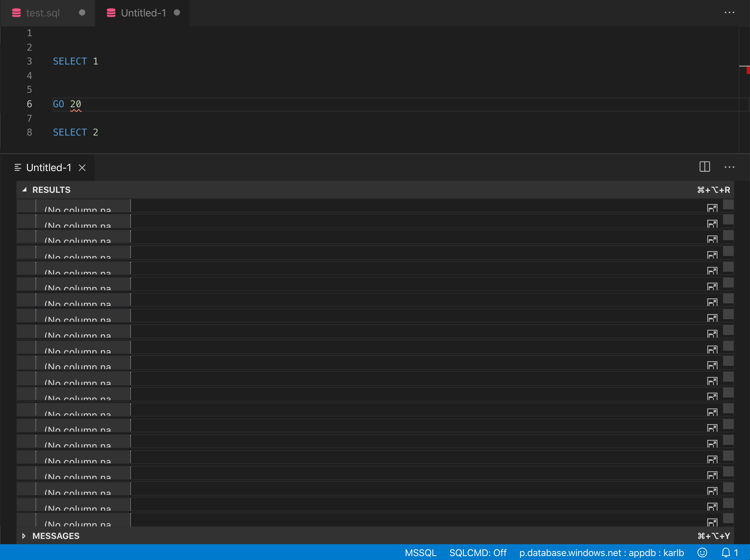The image size is (750, 560).
Task: Click the unsaved changes dot on test.sql tab
Action: pos(82,13)
